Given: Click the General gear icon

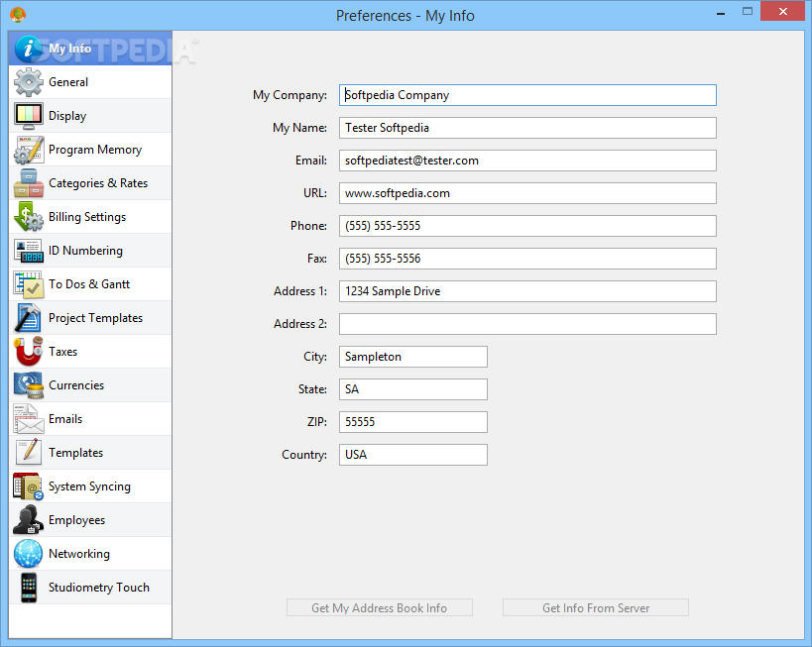Looking at the screenshot, I should coord(29,82).
